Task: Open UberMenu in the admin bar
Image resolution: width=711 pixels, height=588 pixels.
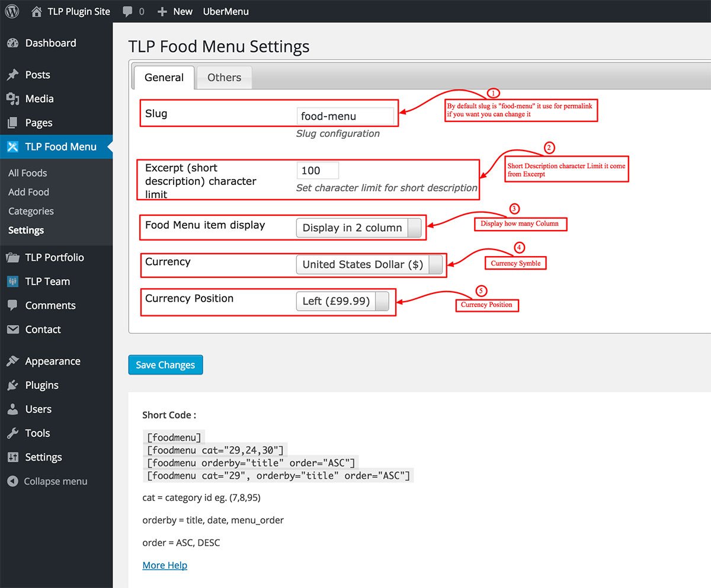Action: tap(226, 11)
